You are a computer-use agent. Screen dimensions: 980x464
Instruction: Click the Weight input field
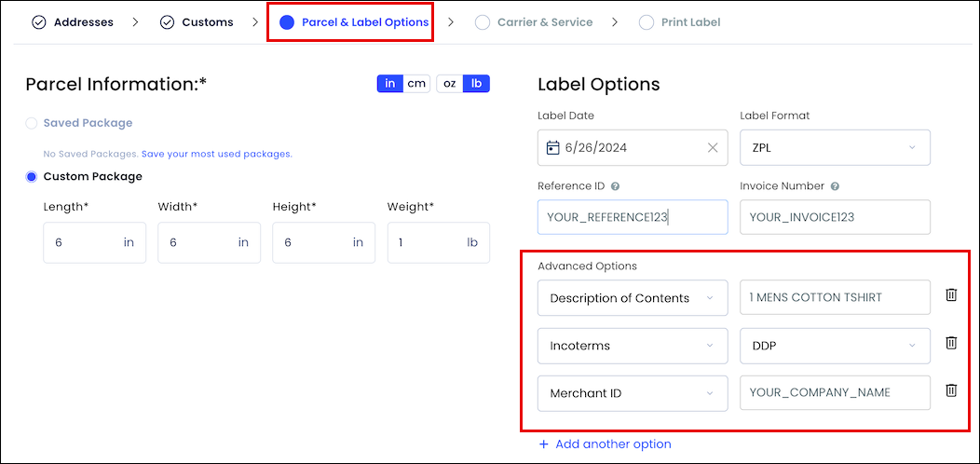pos(438,242)
